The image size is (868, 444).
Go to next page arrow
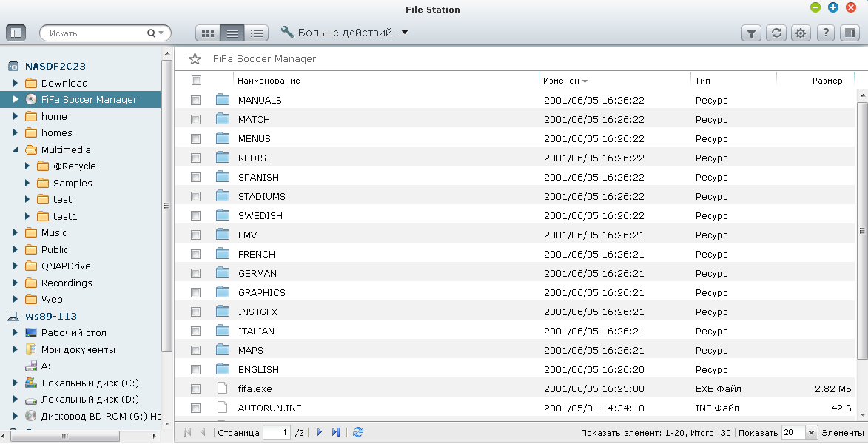pyautogui.click(x=320, y=432)
